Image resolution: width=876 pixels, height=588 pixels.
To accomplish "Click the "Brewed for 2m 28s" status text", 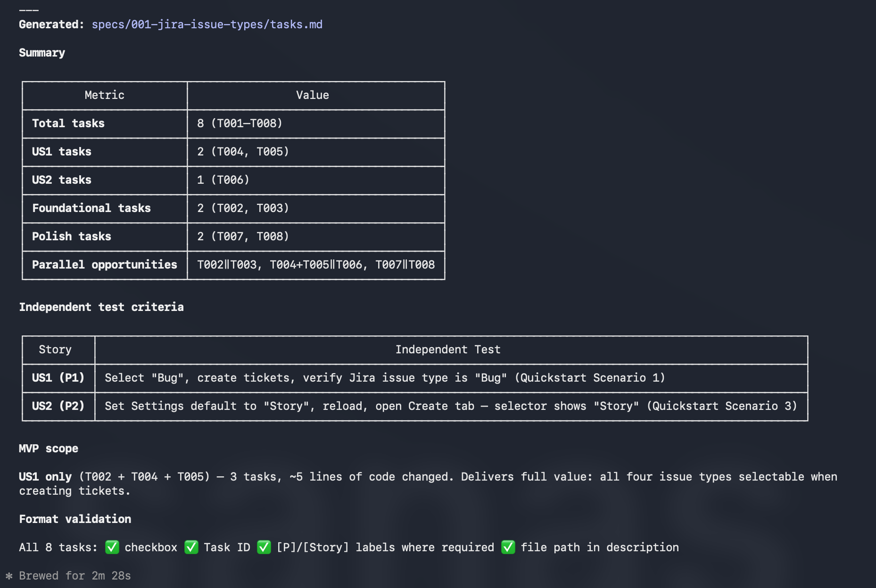I will (x=75, y=576).
